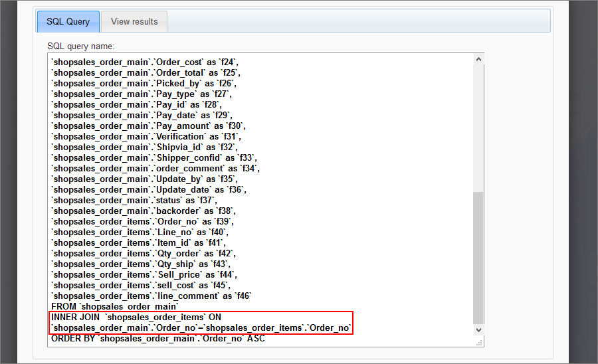Click the line containing Line_no as f40
Image resolution: width=598 pixels, height=364 pixels.
click(140, 232)
